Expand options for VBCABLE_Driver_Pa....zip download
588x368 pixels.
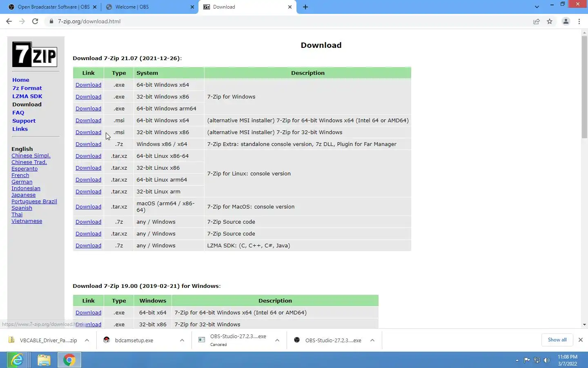coord(87,340)
